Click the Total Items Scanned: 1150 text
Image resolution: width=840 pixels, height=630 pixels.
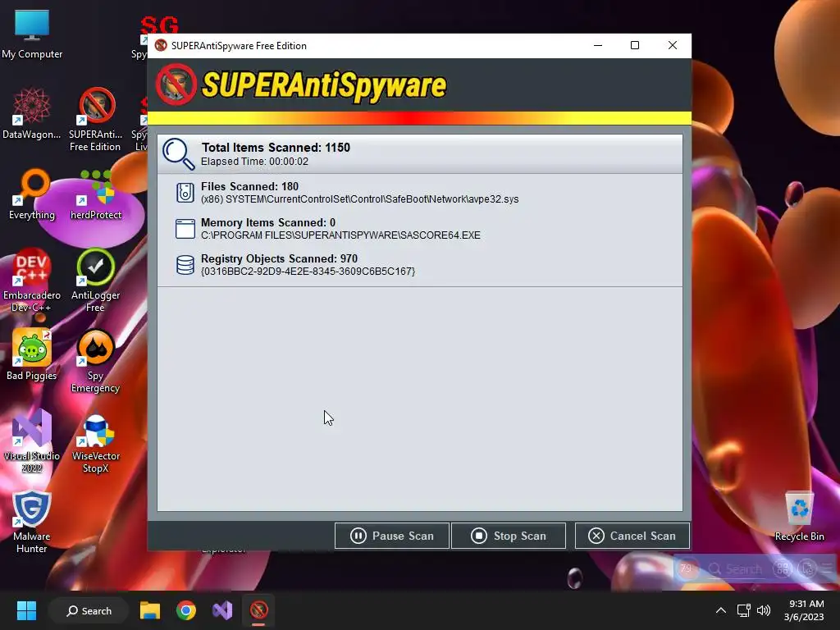tap(276, 148)
